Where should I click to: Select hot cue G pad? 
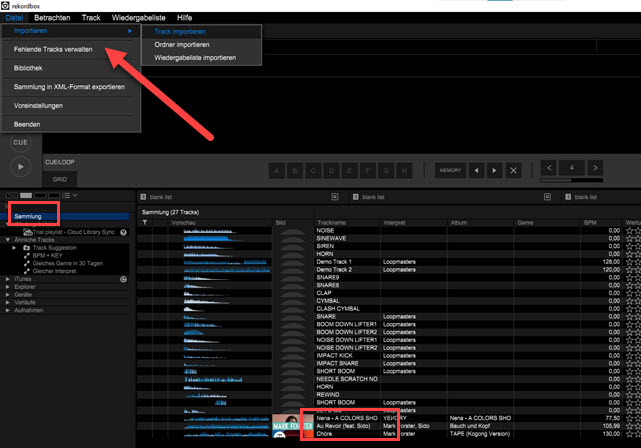pos(386,170)
